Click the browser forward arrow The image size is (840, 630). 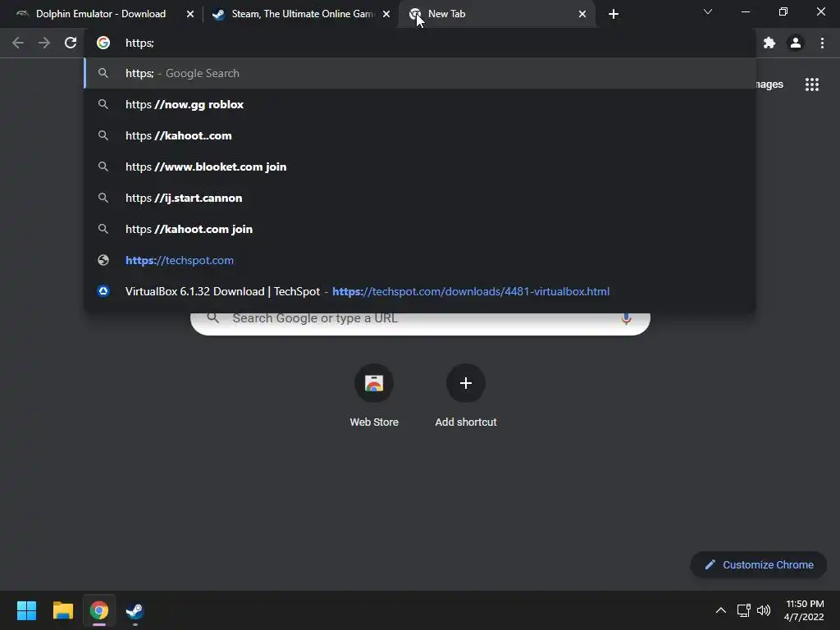[x=44, y=43]
